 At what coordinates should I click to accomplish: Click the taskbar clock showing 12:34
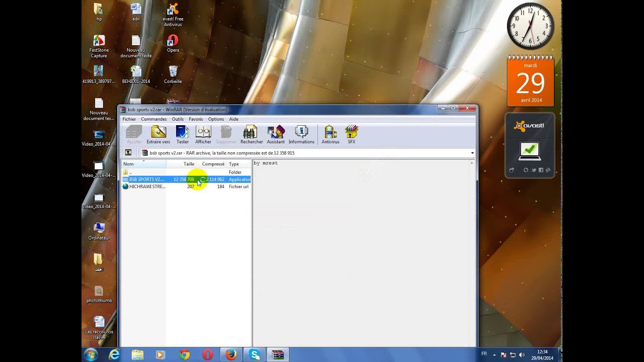[542, 355]
